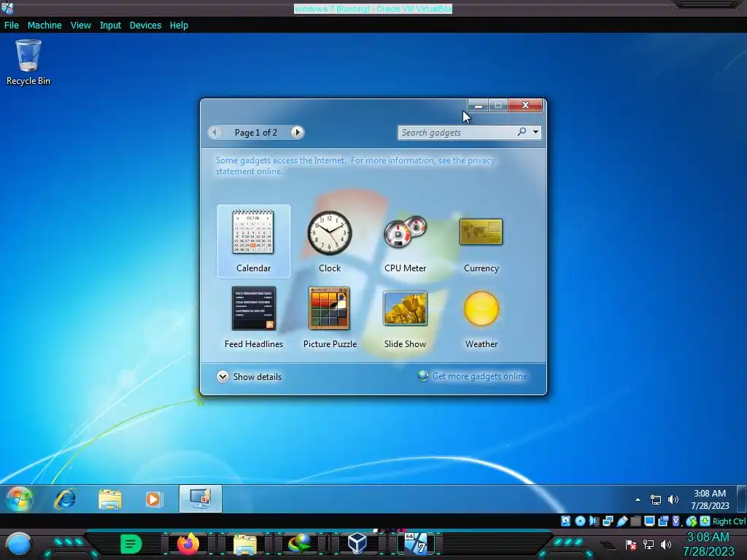The image size is (747, 560).
Task: Open Internet Download Manager on host taskbar
Action: (300, 543)
